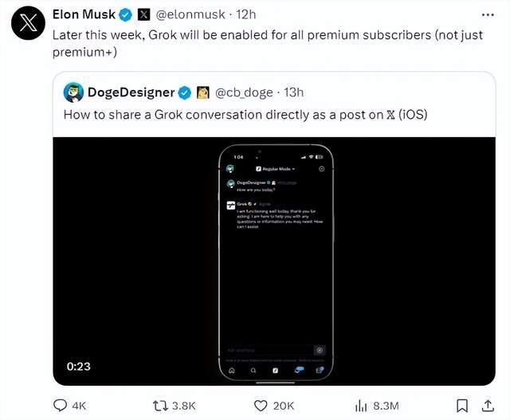Open Elon Musk's X profile avatar
Viewport: 510px width, 420px height.
[28, 23]
